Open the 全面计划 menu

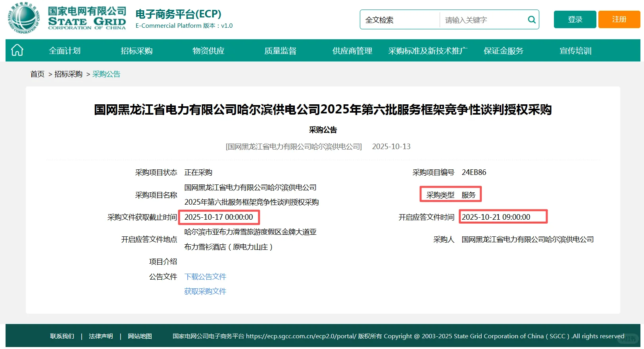(x=65, y=51)
